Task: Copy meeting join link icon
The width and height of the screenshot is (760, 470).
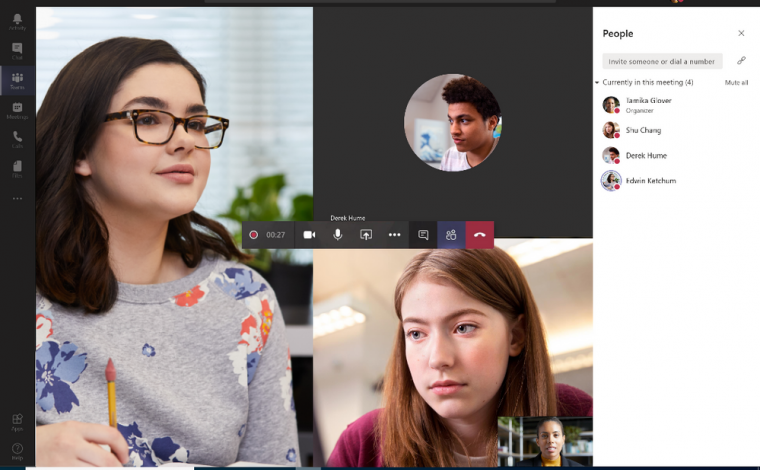Action: [x=741, y=61]
